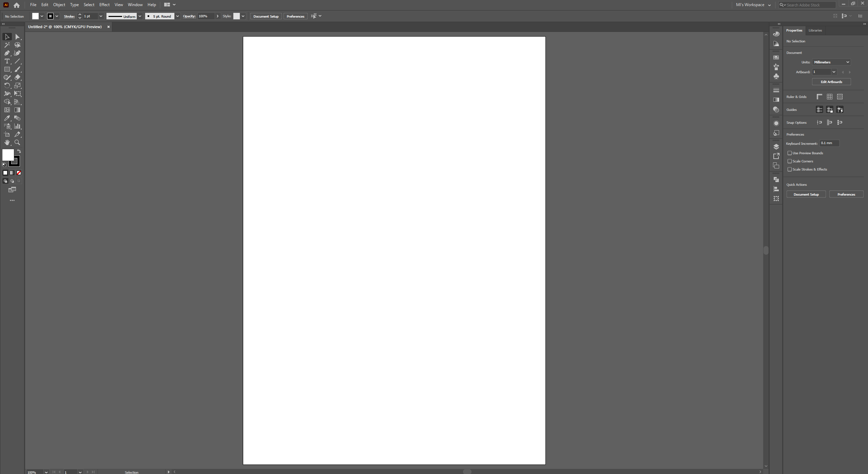The image size is (868, 474).
Task: Toggle show guides button
Action: point(819,110)
